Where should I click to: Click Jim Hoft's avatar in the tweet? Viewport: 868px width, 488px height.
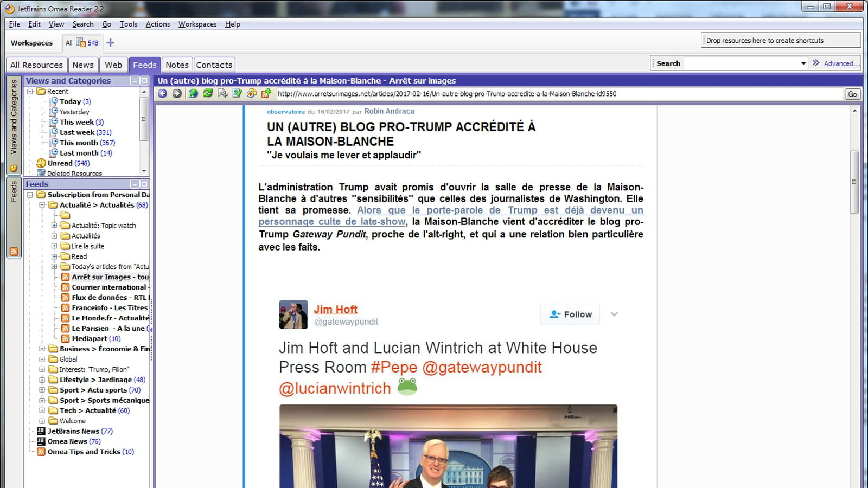pos(293,314)
